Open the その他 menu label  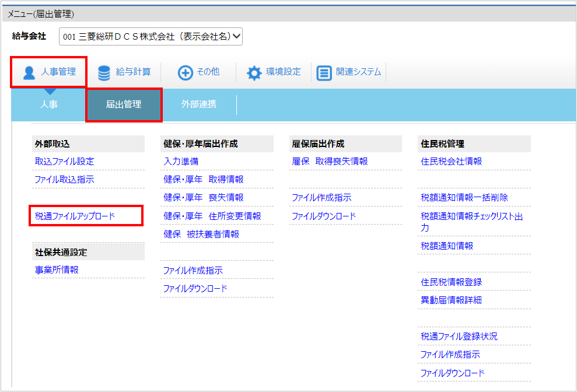point(208,71)
